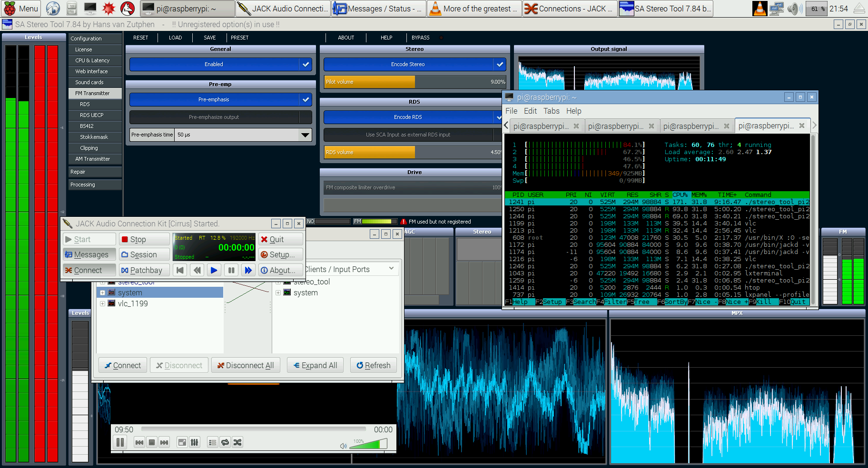The height and width of the screenshot is (468, 868).
Task: Click the eject icon in the panel
Action: tap(859, 9)
